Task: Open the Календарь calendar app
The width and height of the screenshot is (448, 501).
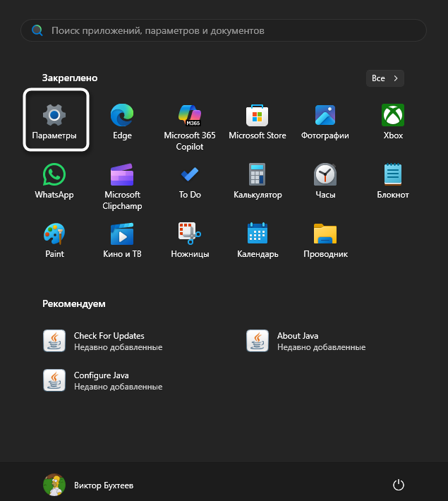Action: [x=258, y=241]
